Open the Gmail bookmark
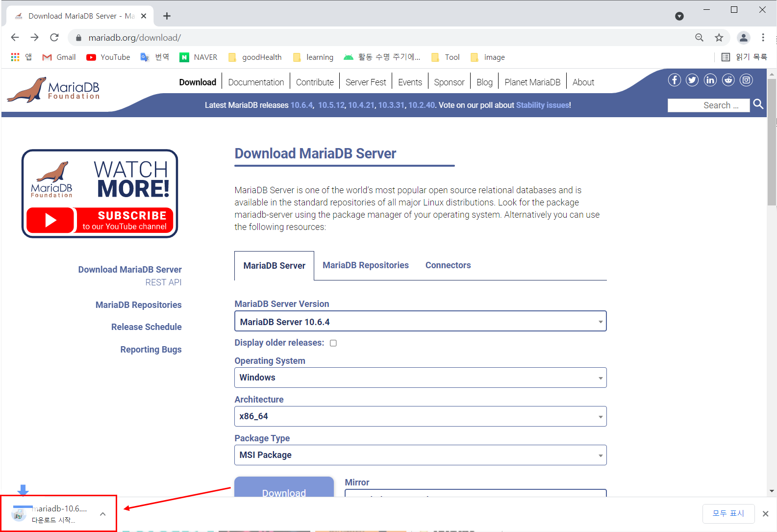Screen dimensions: 777x532 (59, 57)
